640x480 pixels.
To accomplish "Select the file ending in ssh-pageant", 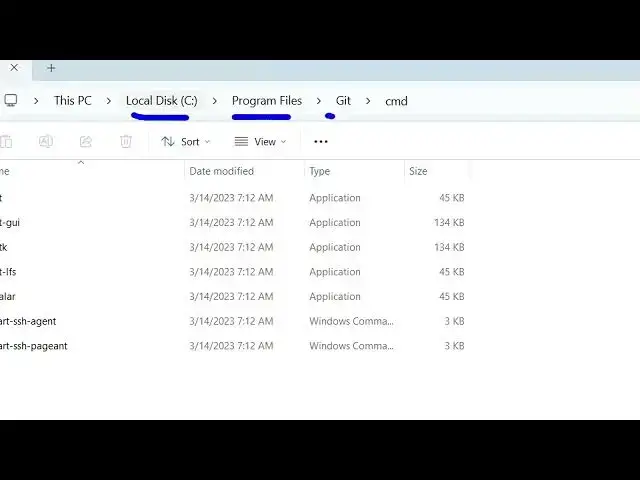I will tap(33, 346).
